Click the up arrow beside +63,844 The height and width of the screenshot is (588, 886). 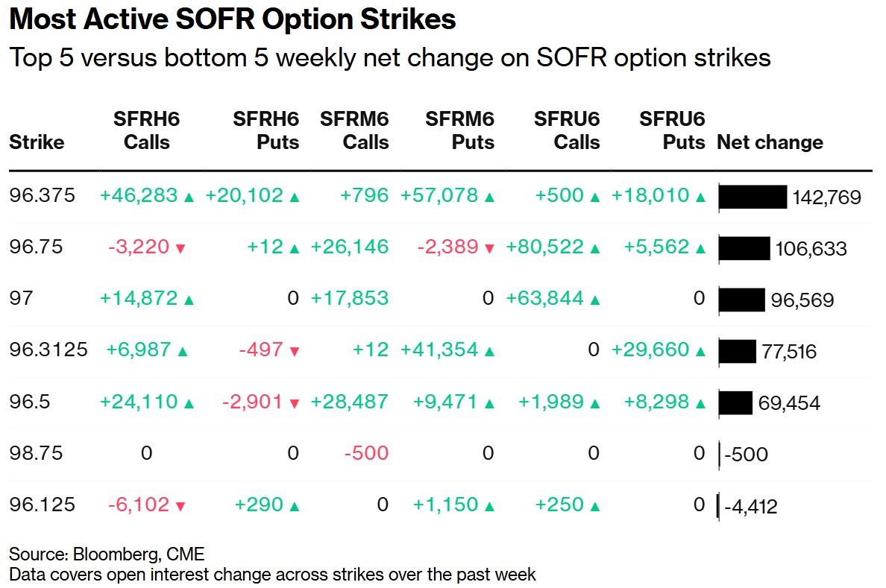click(x=594, y=300)
